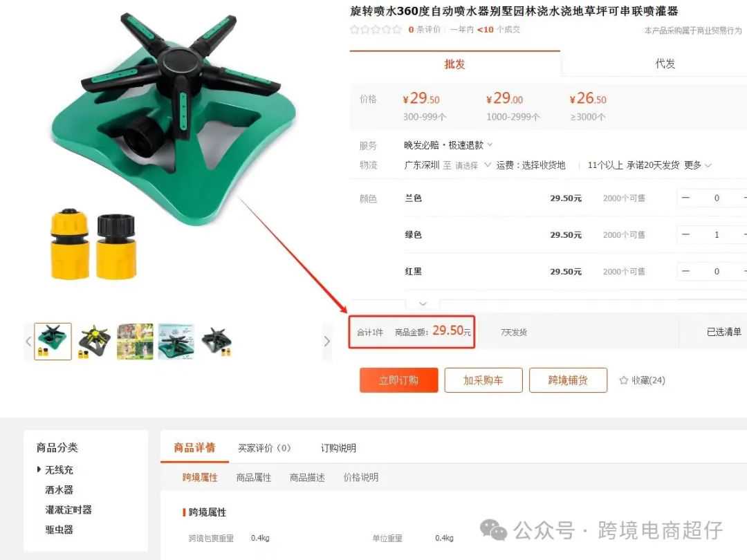Expand more color options with the chevron below 红黑
The height and width of the screenshot is (560, 747).
coord(423,304)
